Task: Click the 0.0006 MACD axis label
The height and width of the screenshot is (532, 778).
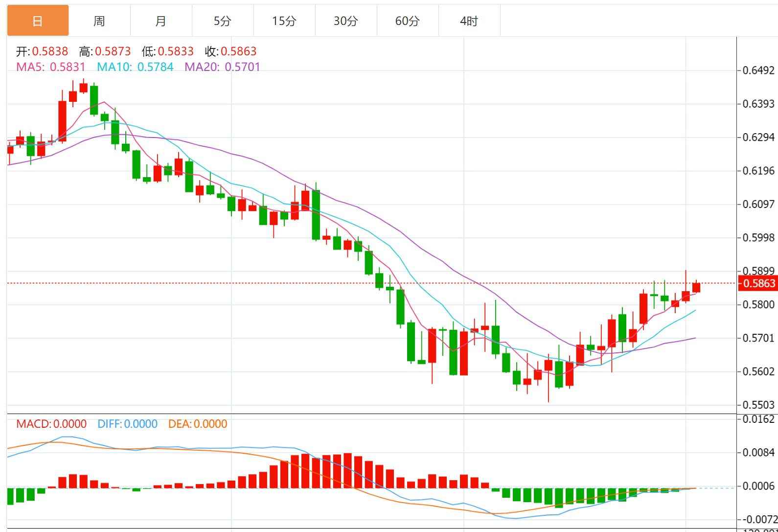Action: [758, 486]
